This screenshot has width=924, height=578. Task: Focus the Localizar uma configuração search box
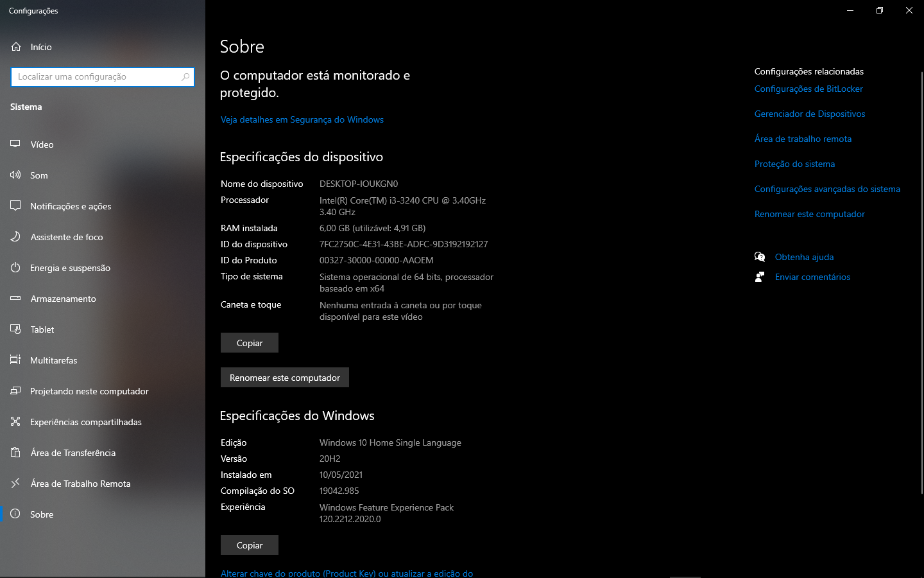[x=103, y=76]
